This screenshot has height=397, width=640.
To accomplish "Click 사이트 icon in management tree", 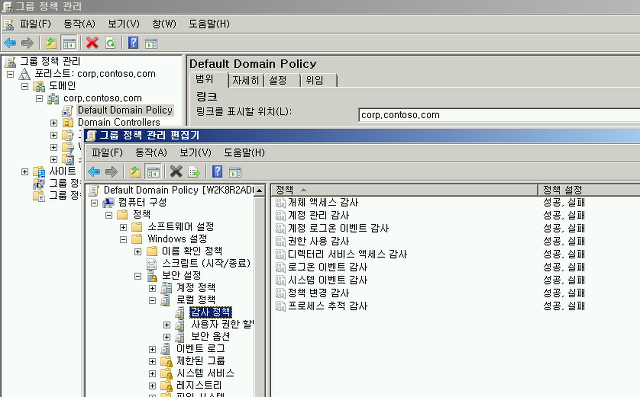I will pyautogui.click(x=39, y=171).
